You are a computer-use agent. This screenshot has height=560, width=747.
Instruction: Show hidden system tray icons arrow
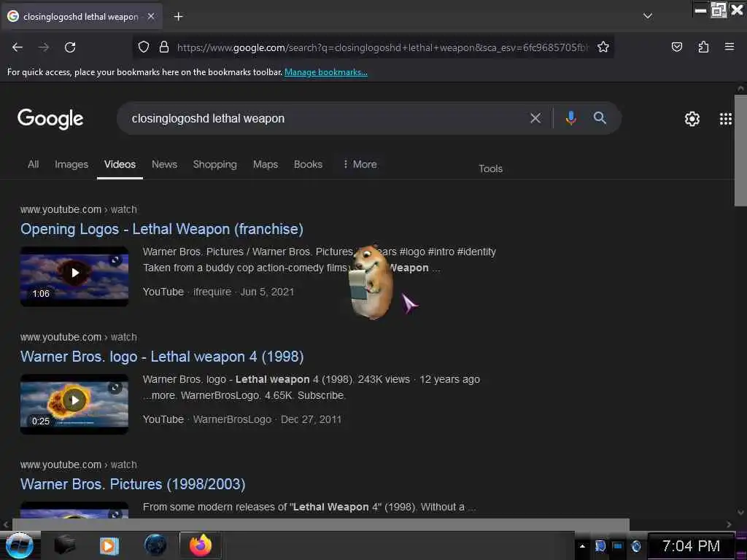click(x=582, y=546)
